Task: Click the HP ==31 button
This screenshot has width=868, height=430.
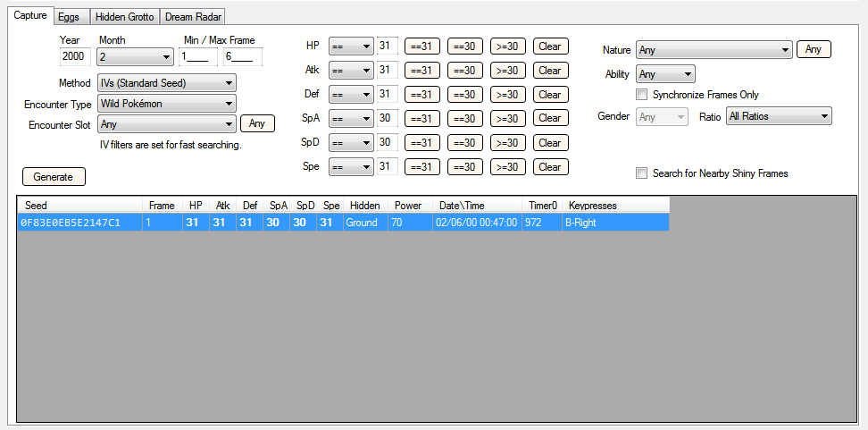Action: click(421, 46)
